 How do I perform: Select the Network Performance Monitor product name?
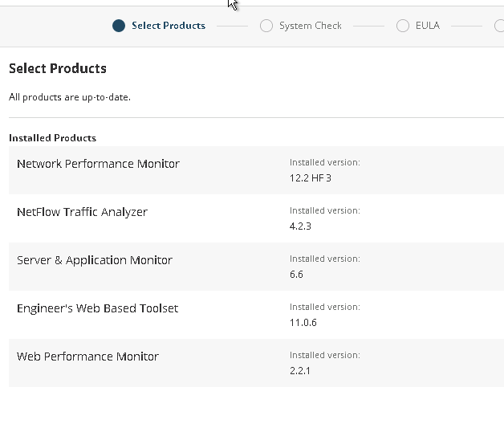98,164
